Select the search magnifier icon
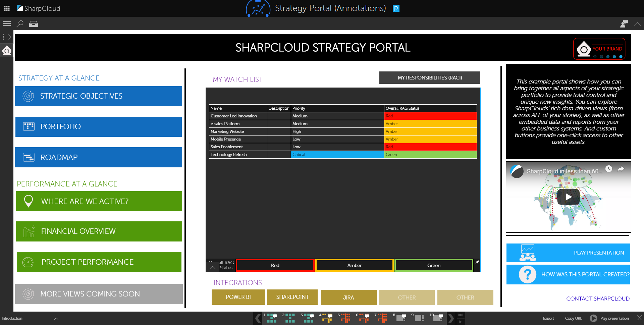 20,24
